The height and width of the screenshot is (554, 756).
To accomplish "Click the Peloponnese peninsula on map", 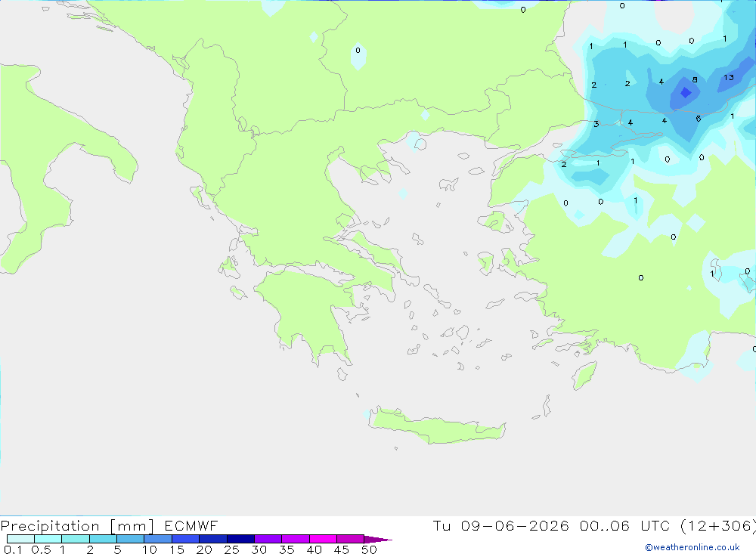I will point(307,314).
